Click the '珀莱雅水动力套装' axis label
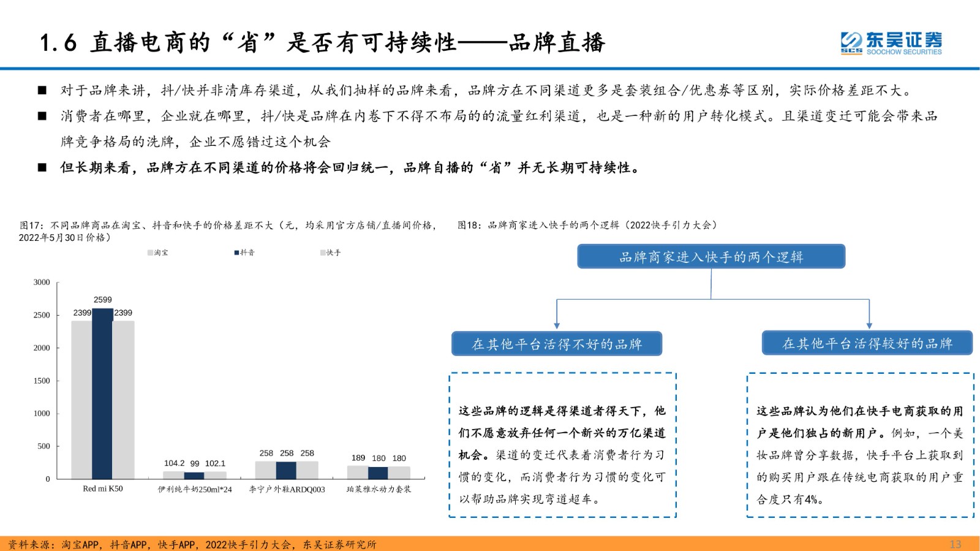The image size is (980, 551). [x=379, y=489]
